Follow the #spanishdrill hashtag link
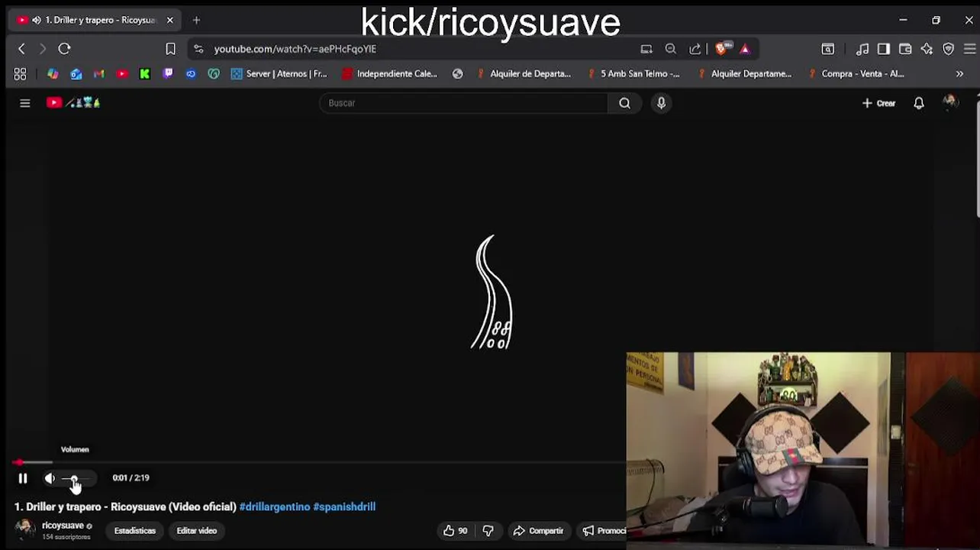The image size is (980, 550). click(344, 506)
